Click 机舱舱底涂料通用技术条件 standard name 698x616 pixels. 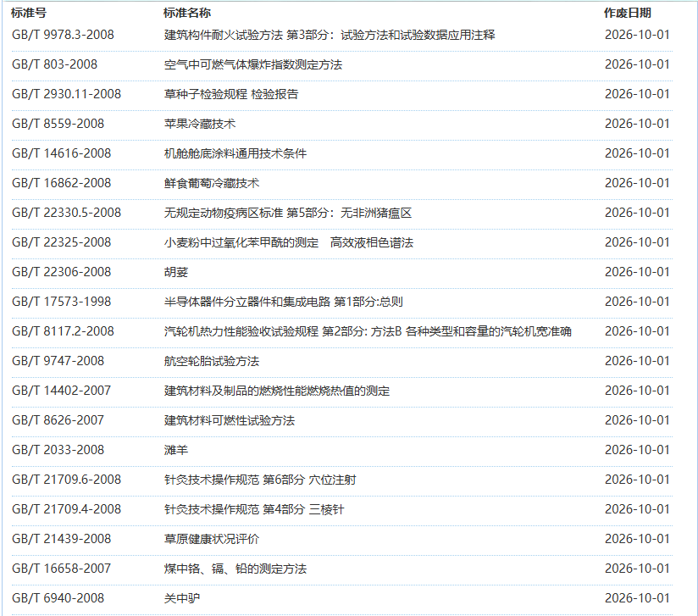pyautogui.click(x=235, y=153)
